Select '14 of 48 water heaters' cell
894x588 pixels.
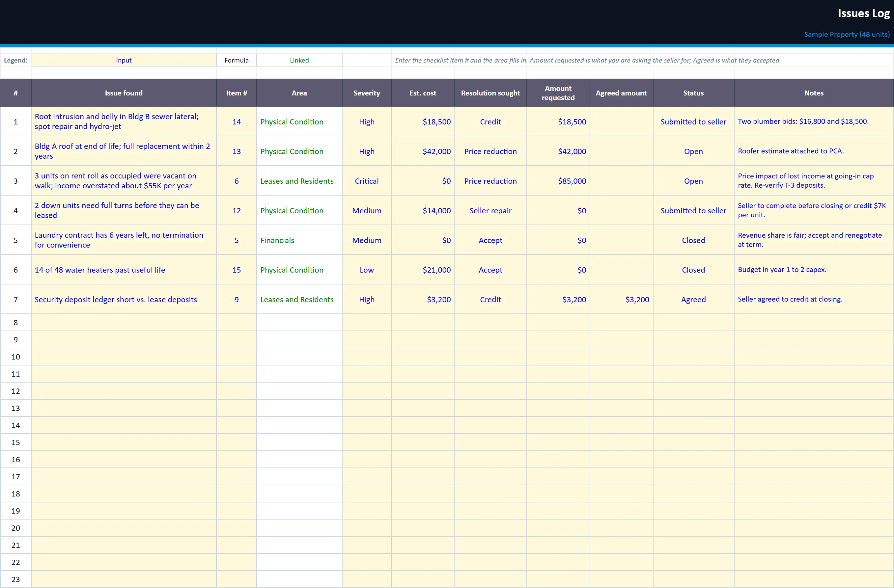[124, 270]
